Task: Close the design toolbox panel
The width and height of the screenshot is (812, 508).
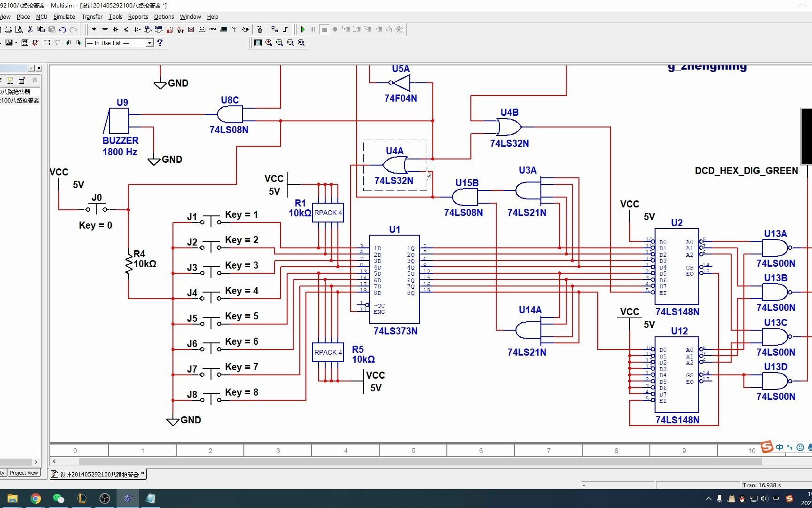Action: pyautogui.click(x=39, y=68)
